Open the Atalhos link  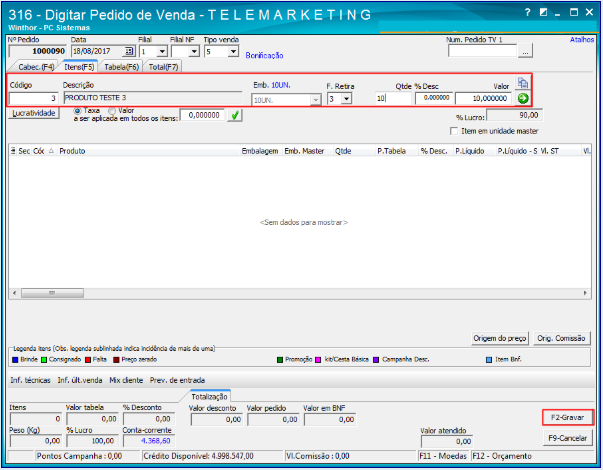(x=582, y=39)
